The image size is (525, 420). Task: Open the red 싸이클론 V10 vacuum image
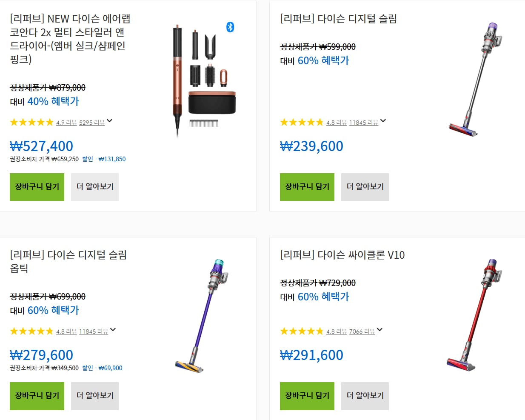[474, 315]
